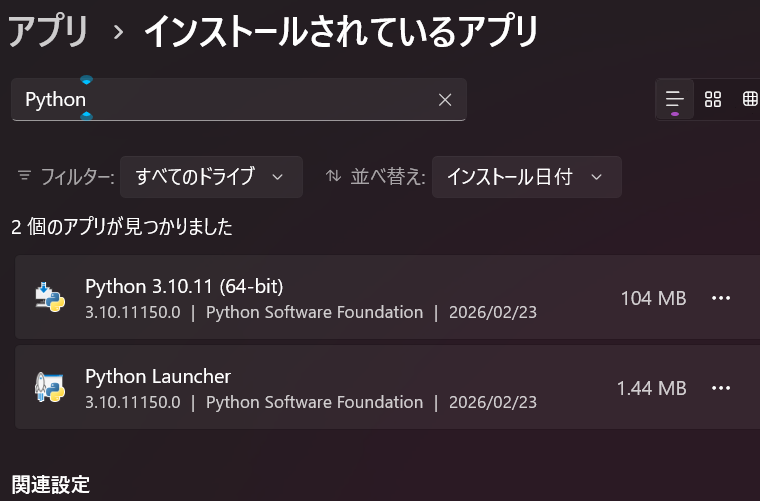Switch to table view layout
The image size is (760, 501).
pos(749,99)
